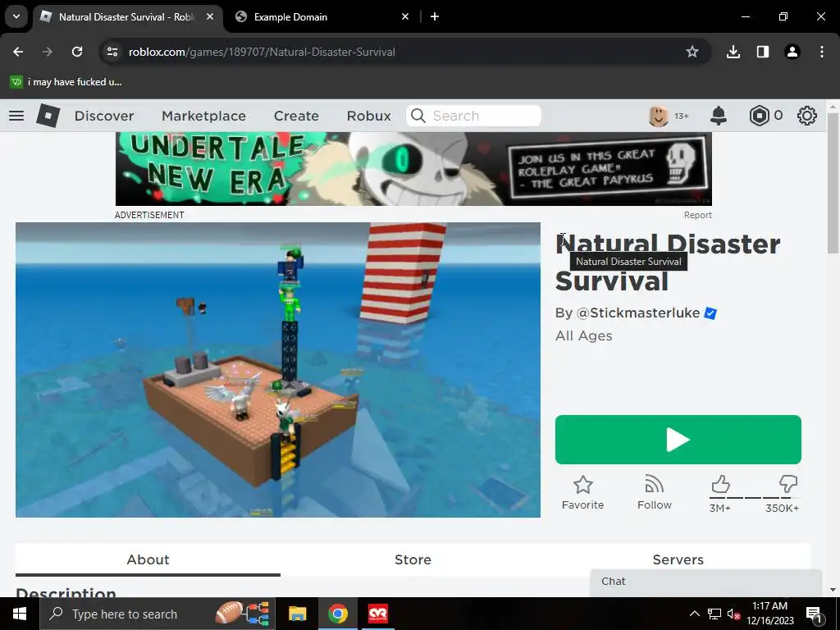Screen dimensions: 840x630
Task: Select the Servers tab
Action: [678, 559]
